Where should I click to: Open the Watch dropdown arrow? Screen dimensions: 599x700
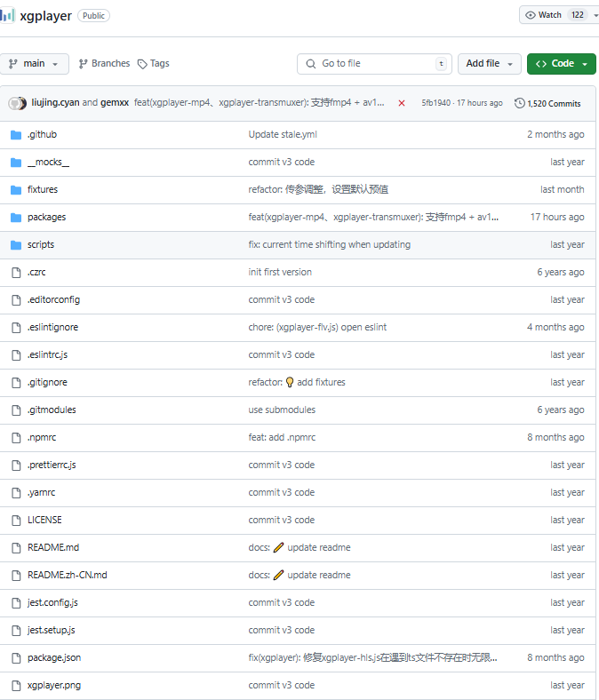click(595, 16)
